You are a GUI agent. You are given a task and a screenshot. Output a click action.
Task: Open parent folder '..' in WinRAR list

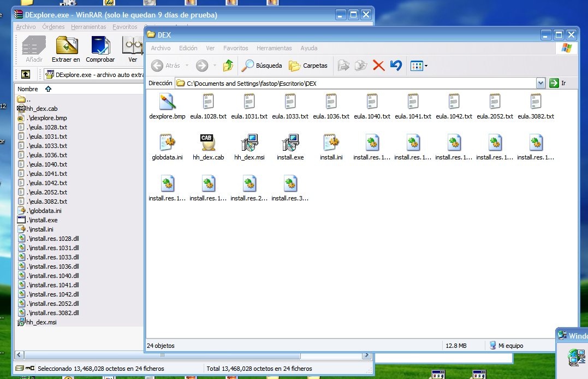24,99
